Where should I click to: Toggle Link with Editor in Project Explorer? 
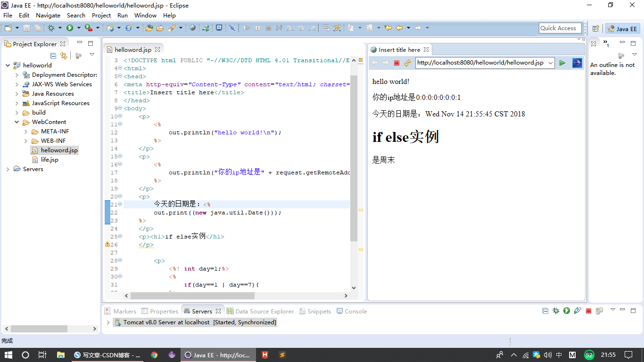[x=64, y=56]
